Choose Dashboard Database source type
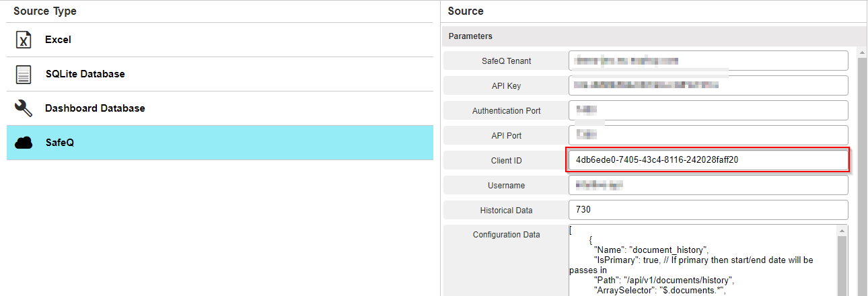The image size is (868, 296). tap(220, 108)
